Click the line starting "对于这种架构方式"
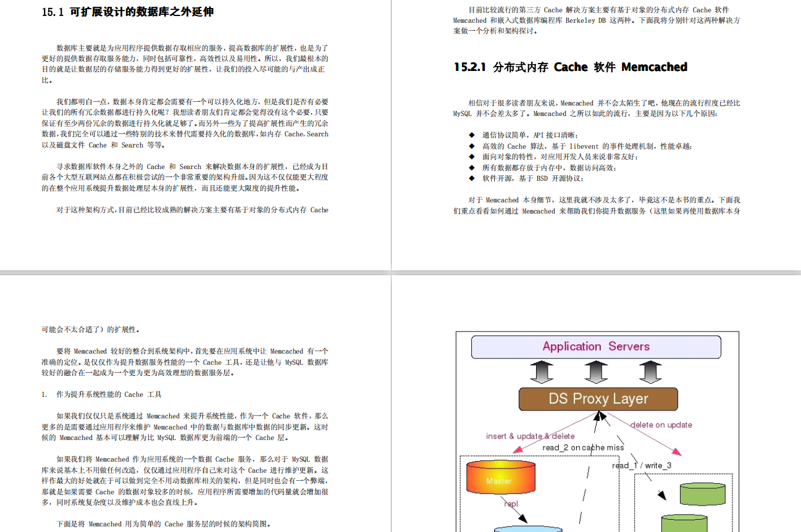 tap(192, 210)
